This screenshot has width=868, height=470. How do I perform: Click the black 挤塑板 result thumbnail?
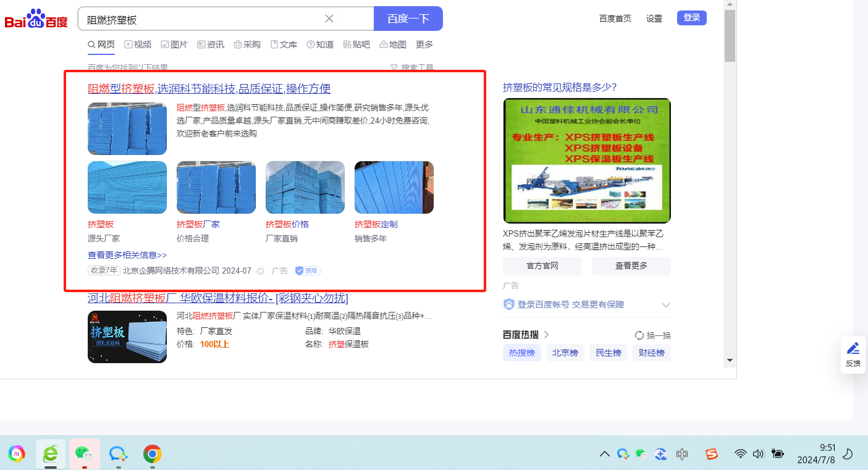tap(127, 337)
